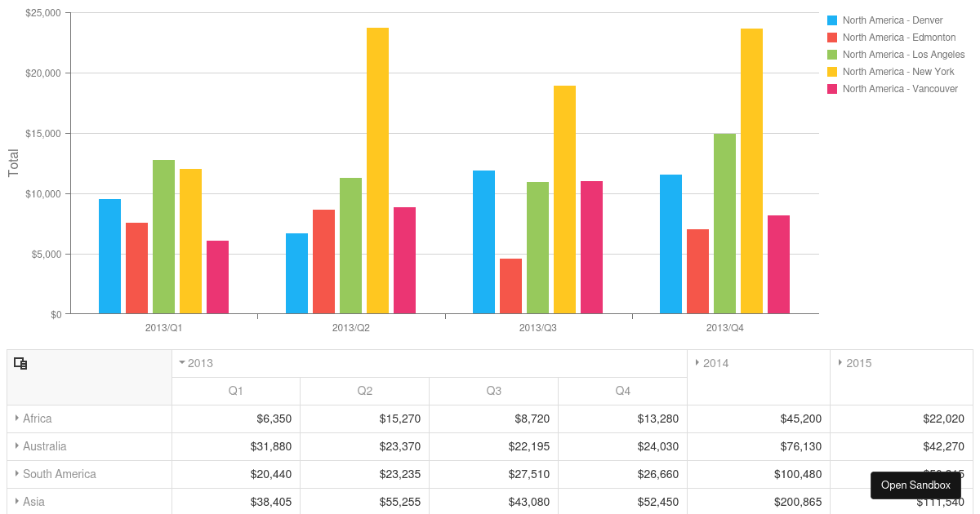Click the Edmonton bar for 2013/Q3
The width and height of the screenshot is (980, 514).
tap(510, 286)
